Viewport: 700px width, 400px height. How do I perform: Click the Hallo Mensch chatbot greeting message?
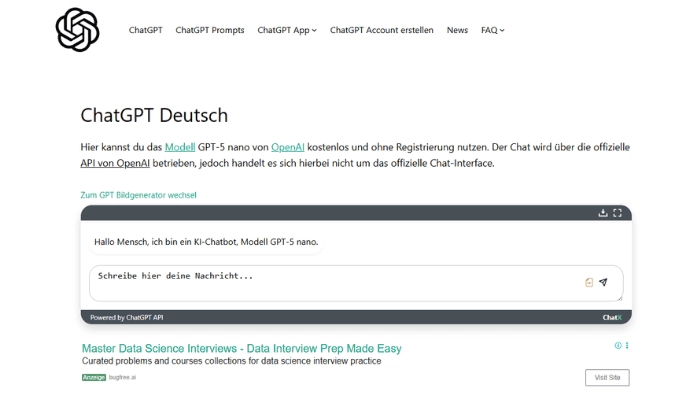(x=206, y=242)
